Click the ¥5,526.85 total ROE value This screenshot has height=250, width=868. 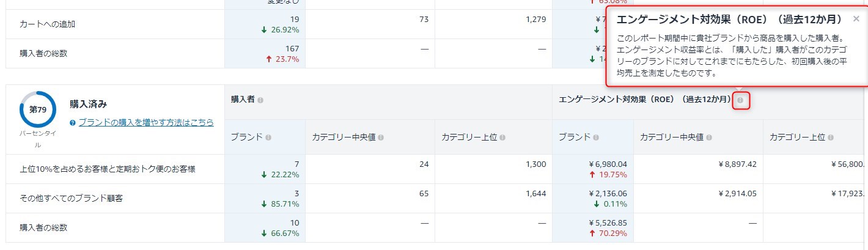[x=605, y=223]
